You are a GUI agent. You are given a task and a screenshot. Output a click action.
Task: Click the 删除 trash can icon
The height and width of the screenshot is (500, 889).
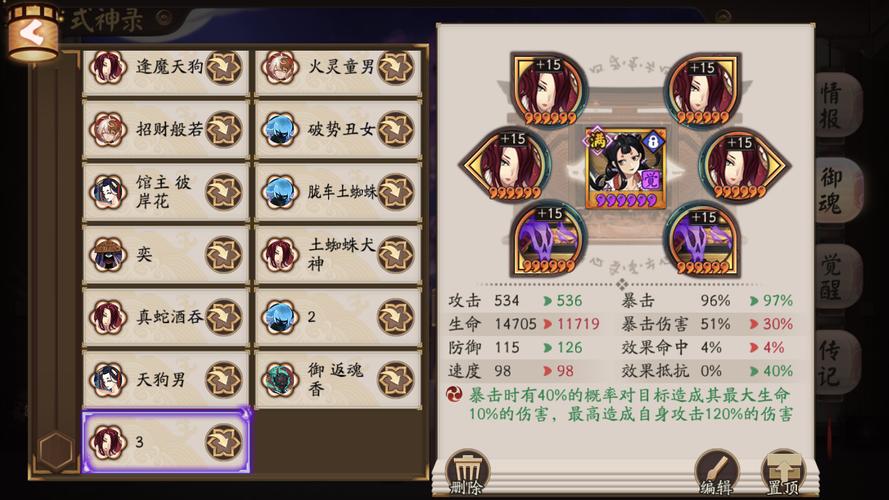[x=467, y=472]
